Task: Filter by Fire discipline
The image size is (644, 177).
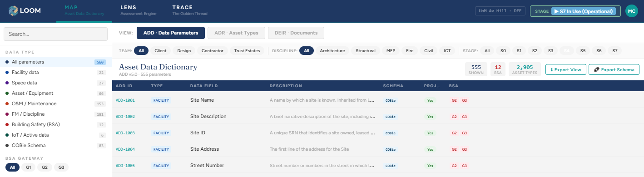Action: coord(410,51)
